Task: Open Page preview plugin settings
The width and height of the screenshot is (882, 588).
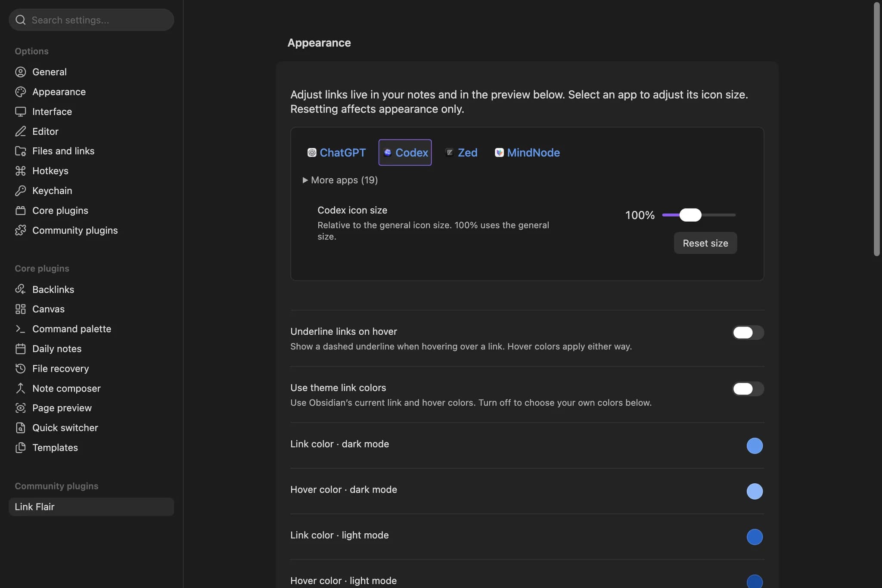Action: click(91, 408)
